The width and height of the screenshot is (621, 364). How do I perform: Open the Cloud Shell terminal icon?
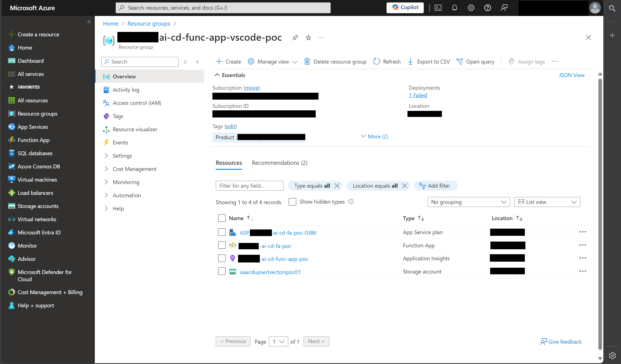(438, 8)
